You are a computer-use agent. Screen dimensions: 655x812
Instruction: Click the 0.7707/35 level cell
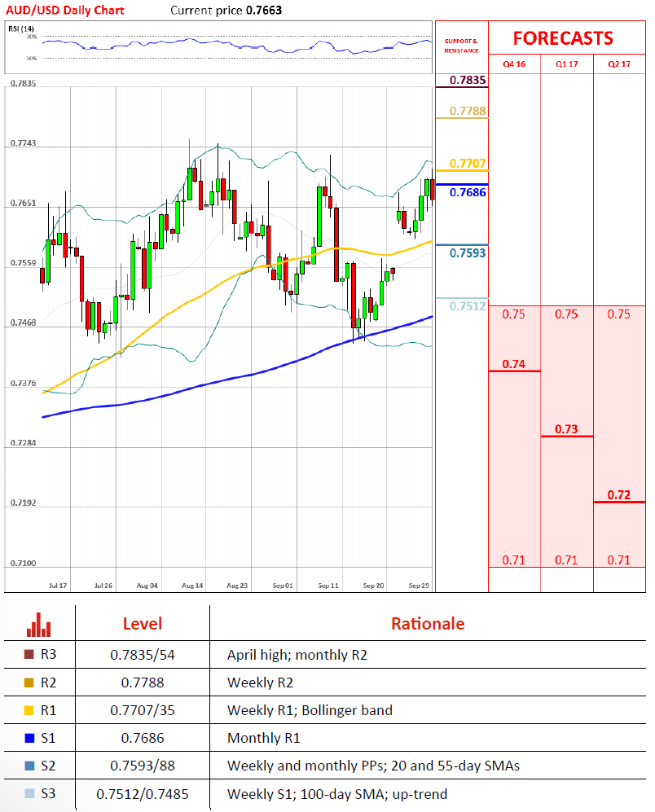click(x=143, y=710)
